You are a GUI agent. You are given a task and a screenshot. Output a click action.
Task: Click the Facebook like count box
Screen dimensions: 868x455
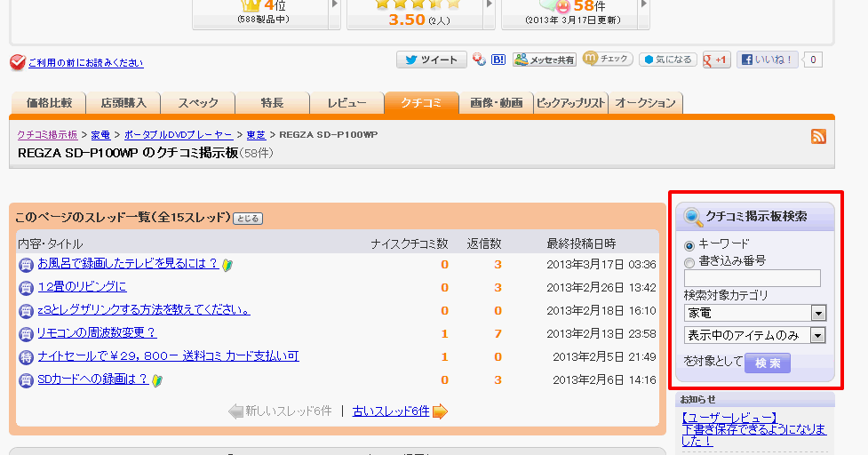pos(813,60)
